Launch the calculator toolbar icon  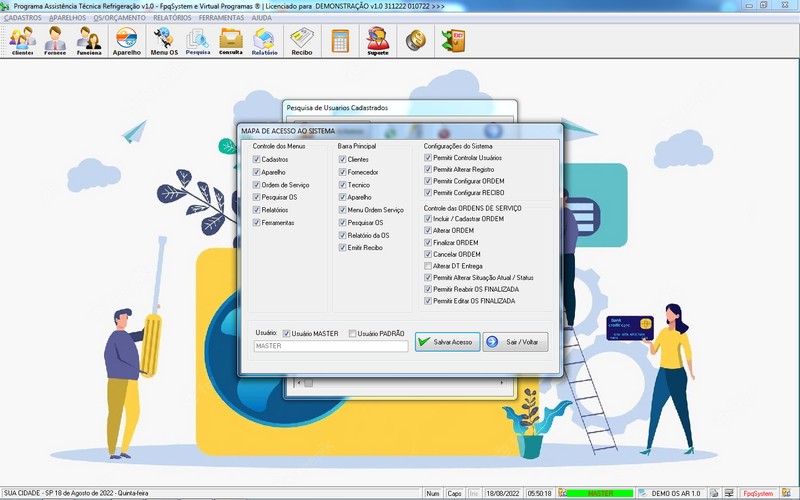click(x=340, y=40)
